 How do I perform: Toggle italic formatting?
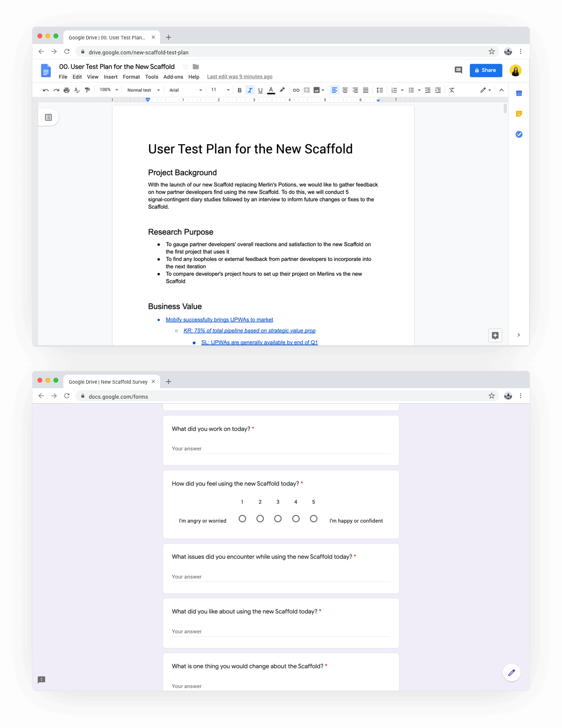[250, 90]
